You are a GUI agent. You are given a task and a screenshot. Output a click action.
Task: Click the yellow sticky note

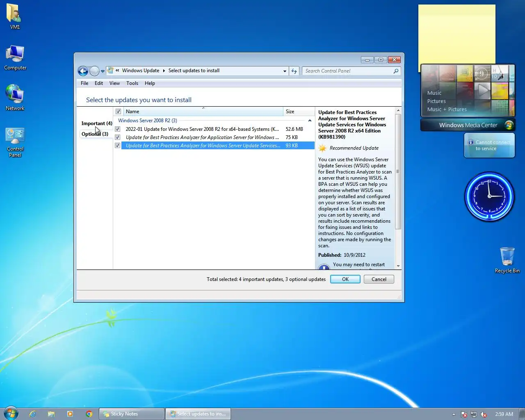pyautogui.click(x=457, y=35)
